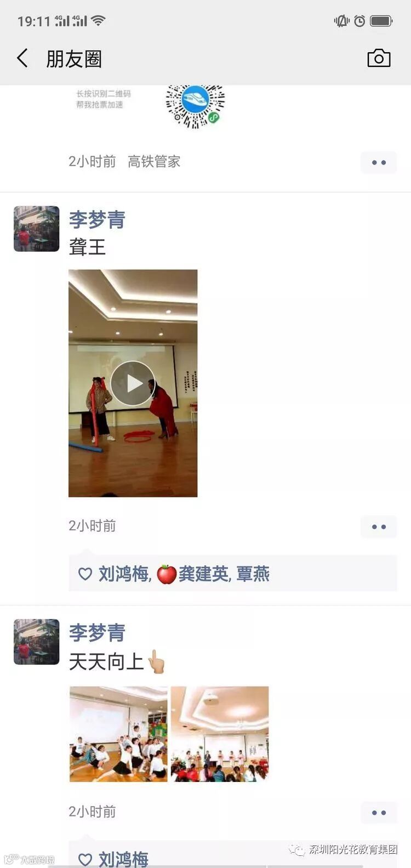Open 覃燕 profile from the likes list
Screen dimensions: 411x868
pos(253,574)
